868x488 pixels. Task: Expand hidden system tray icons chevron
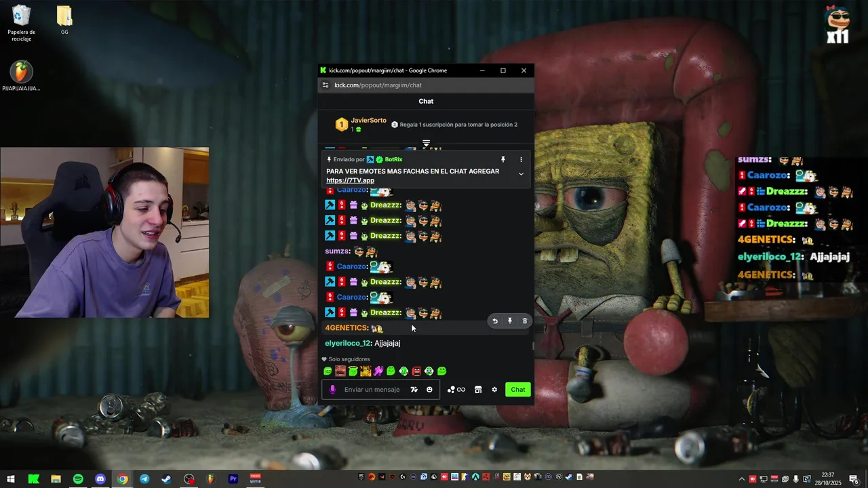pyautogui.click(x=741, y=479)
